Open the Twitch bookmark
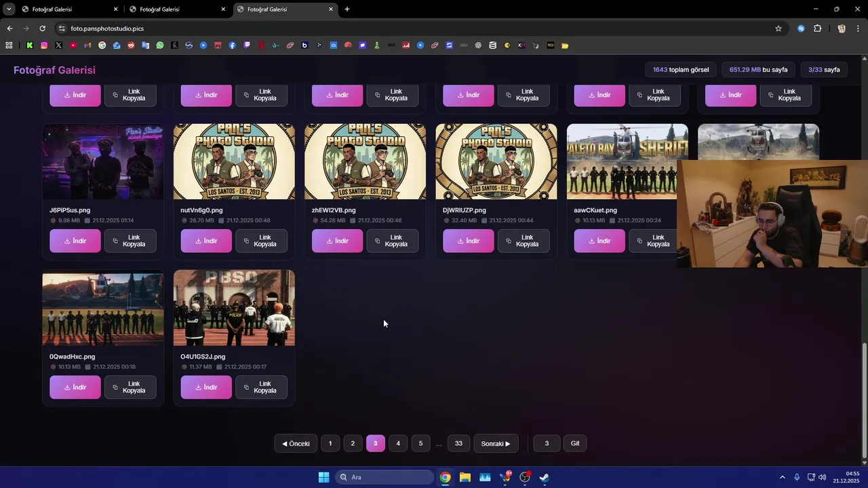Screen dimensions: 868x488 247,45
